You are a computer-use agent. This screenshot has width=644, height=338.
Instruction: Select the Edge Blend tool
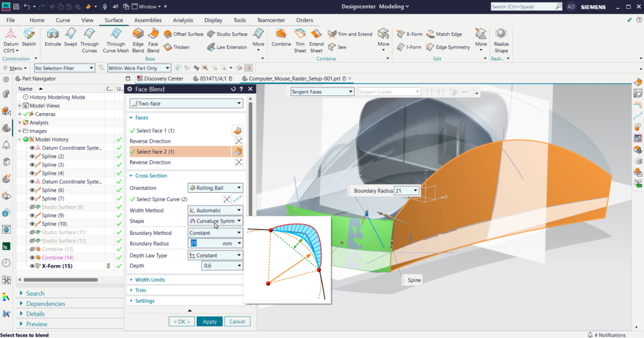[138, 40]
